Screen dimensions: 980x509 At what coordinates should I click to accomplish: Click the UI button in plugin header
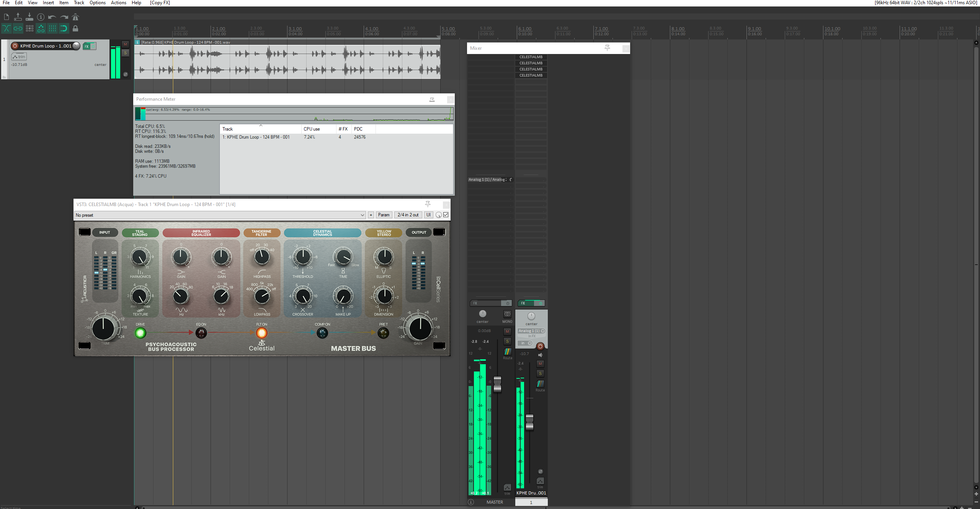point(428,215)
